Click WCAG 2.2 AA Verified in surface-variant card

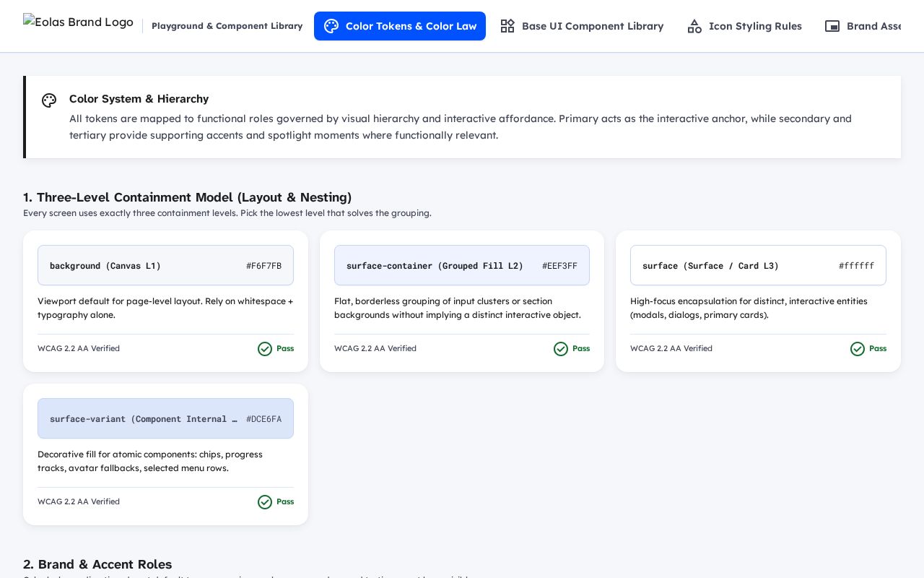79,501
